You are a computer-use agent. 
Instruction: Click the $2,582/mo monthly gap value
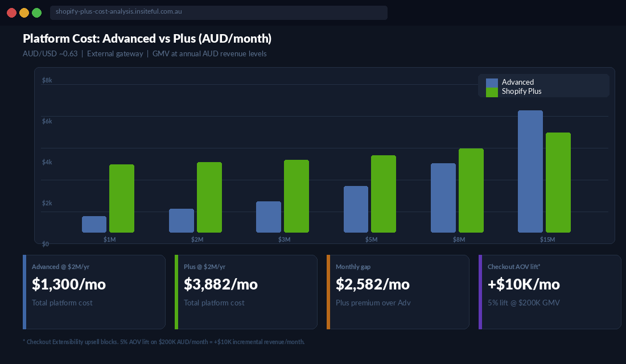(x=373, y=284)
